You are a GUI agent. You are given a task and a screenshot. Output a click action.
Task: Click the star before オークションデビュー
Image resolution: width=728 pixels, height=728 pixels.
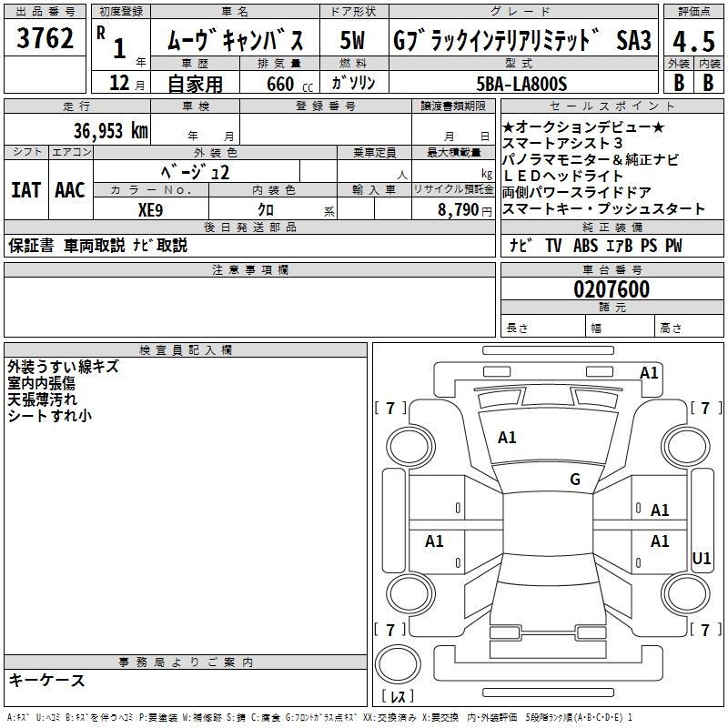[509, 127]
